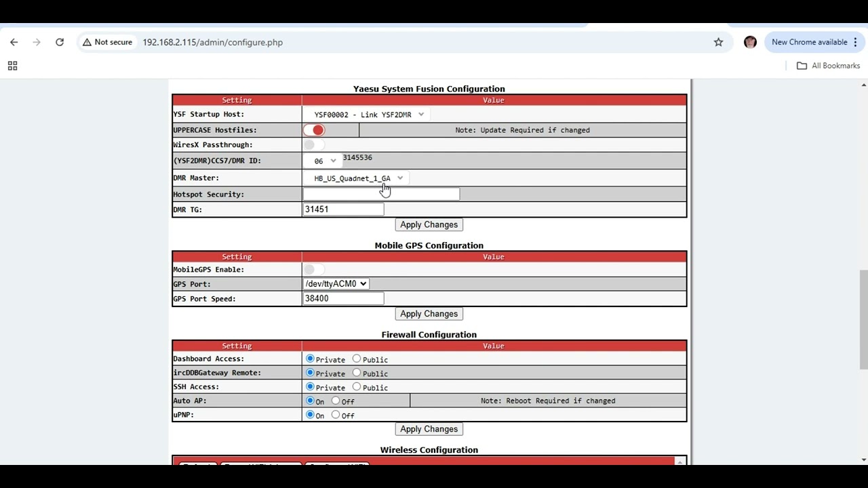Open the Chrome profile avatar
Screen dimensions: 868x488
point(750,42)
